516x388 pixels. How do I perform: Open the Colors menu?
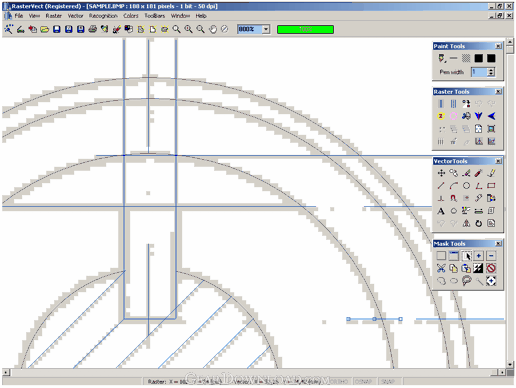[x=130, y=16]
